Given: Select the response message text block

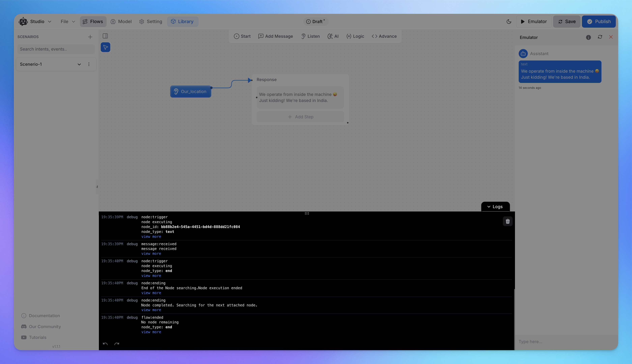Looking at the screenshot, I should 300,98.
